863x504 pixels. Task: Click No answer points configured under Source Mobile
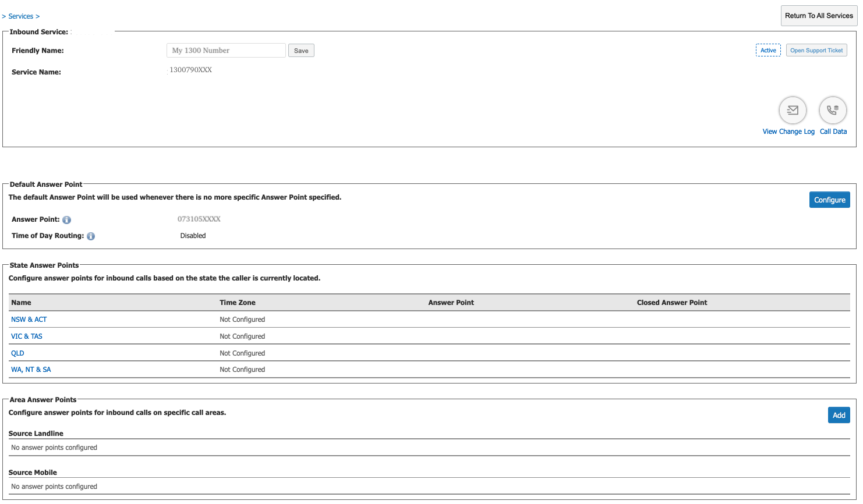54,487
